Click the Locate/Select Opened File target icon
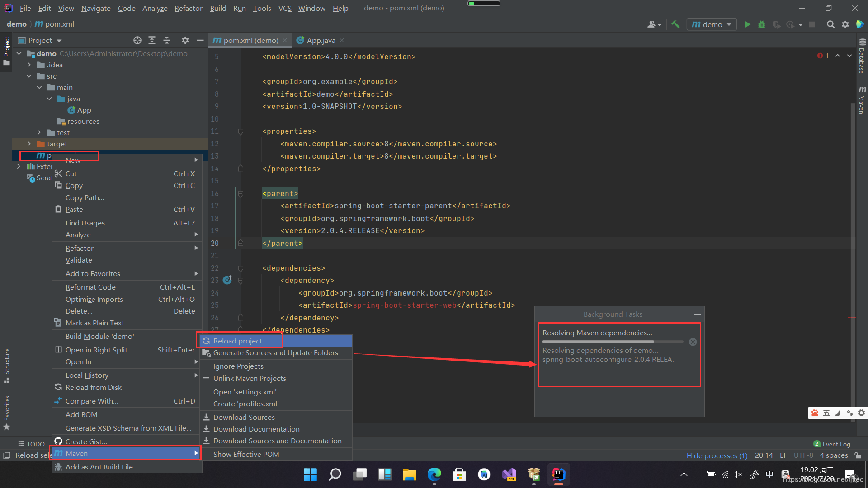868x488 pixels. click(x=137, y=40)
